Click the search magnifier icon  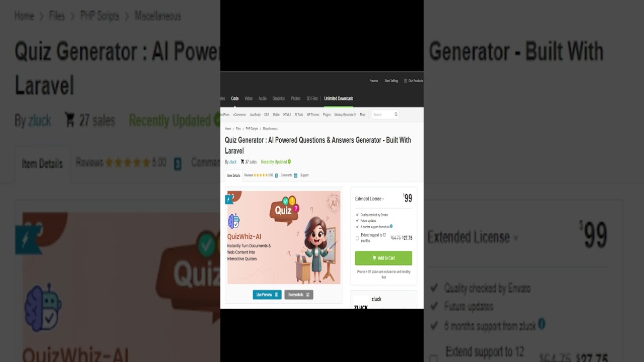click(x=396, y=114)
